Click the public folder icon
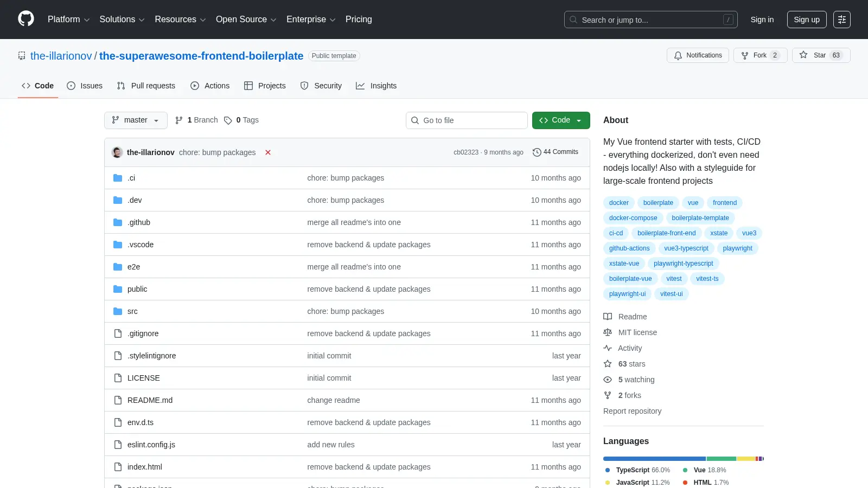Image resolution: width=868 pixels, height=488 pixels. 118,289
